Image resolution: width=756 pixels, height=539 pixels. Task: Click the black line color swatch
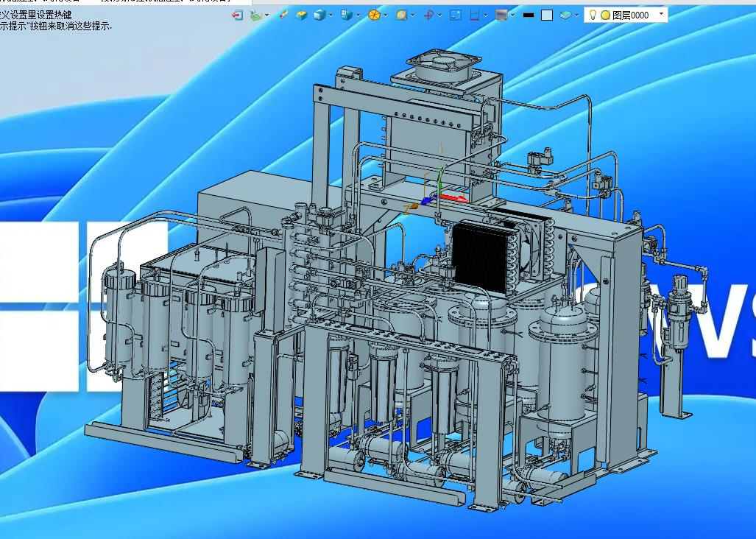529,15
